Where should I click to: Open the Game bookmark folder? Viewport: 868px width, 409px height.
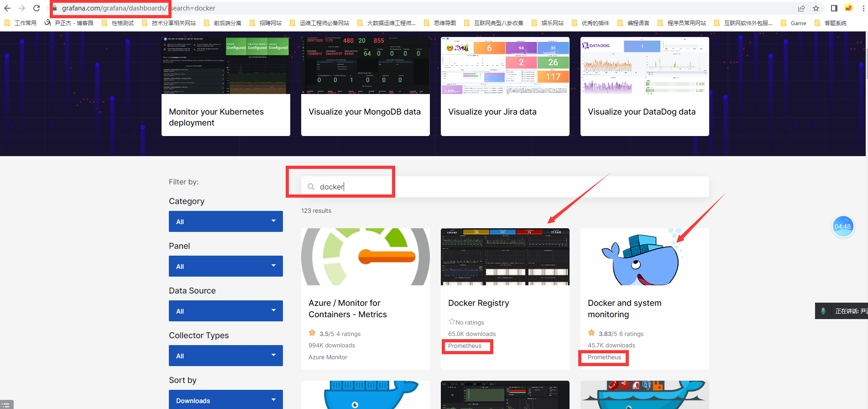coord(794,23)
